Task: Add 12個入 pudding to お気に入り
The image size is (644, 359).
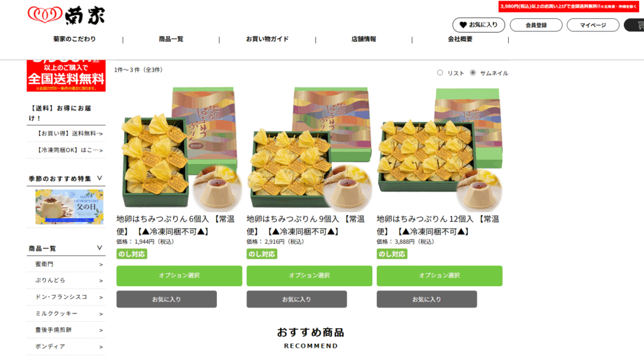Action: click(x=427, y=299)
